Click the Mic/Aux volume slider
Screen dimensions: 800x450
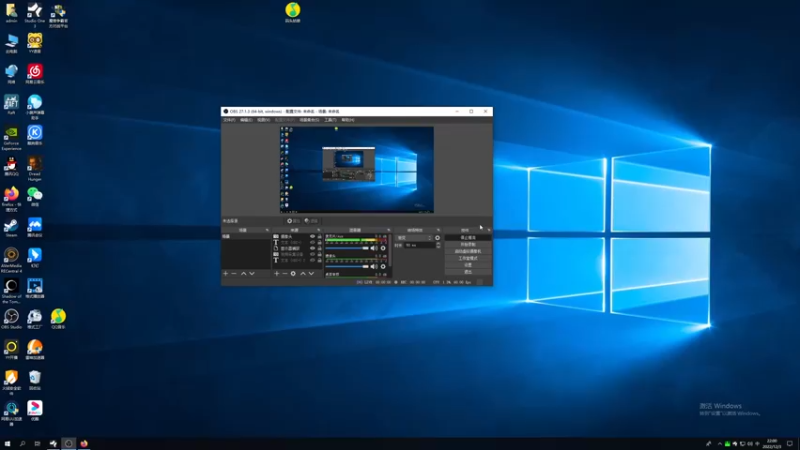point(347,248)
